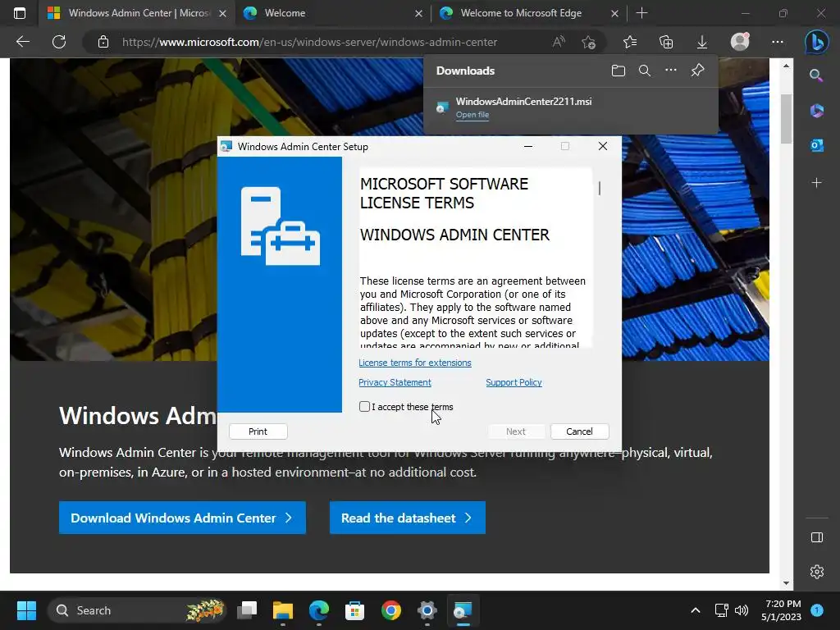Viewport: 840px width, 630px height.
Task: Toggle Downloads toolbar icon
Action: [x=702, y=42]
